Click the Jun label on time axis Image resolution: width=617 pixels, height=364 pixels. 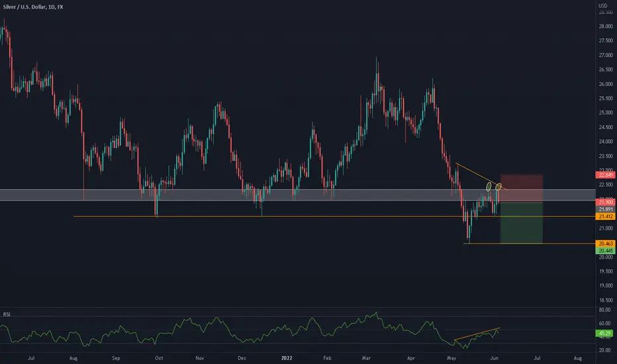coord(495,358)
